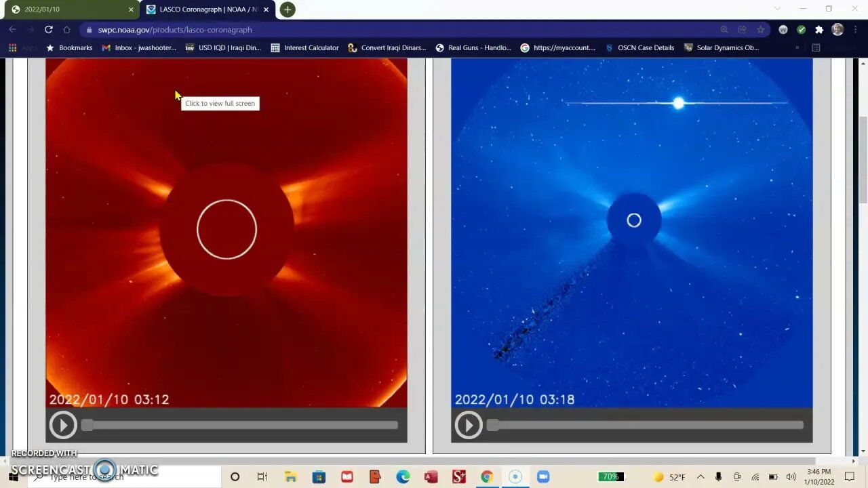Image resolution: width=868 pixels, height=488 pixels.
Task: Play the red LASCO C2 animation
Action: [x=63, y=425]
